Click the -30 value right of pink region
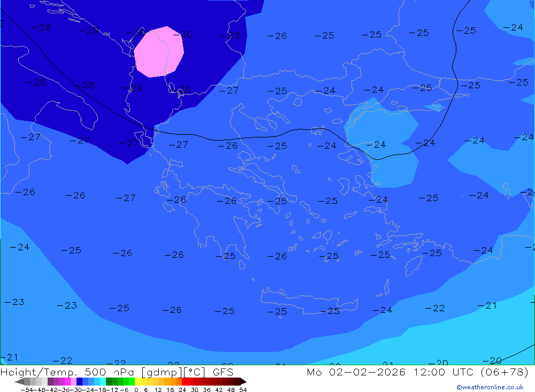This screenshot has height=392, width=535. [x=183, y=34]
